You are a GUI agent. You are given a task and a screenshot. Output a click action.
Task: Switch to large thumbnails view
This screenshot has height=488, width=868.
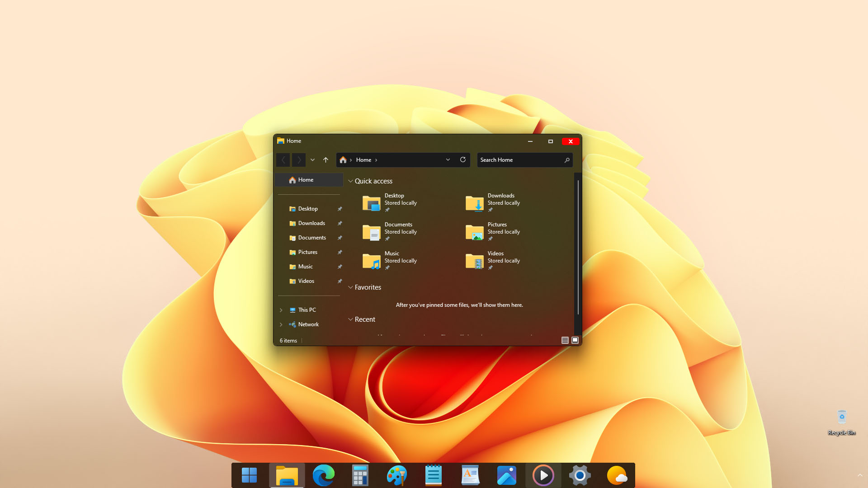point(575,340)
